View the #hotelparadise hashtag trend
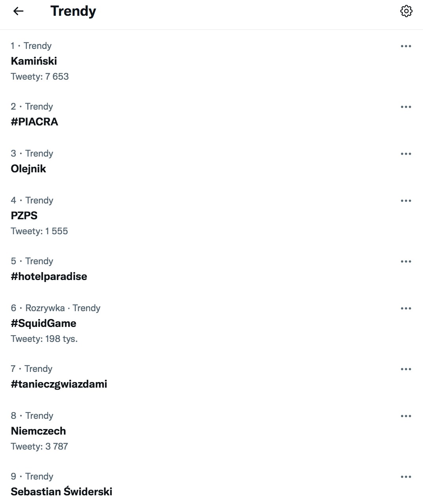 point(49,276)
